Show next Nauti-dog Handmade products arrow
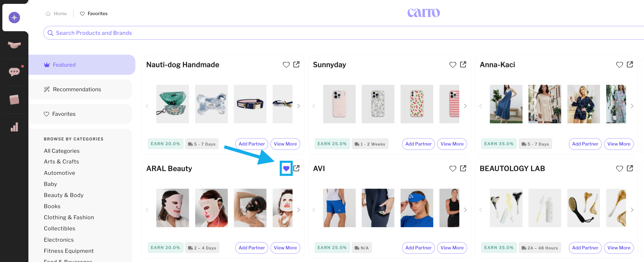The image size is (644, 262). click(x=299, y=106)
